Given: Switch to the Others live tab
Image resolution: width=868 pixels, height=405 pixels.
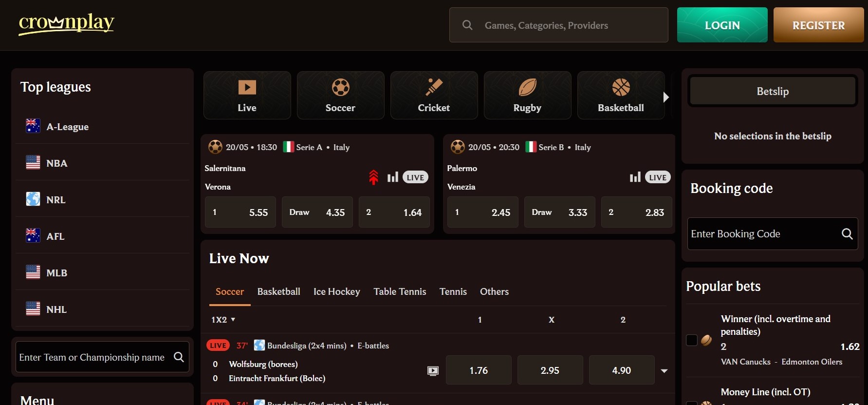Looking at the screenshot, I should tap(494, 291).
